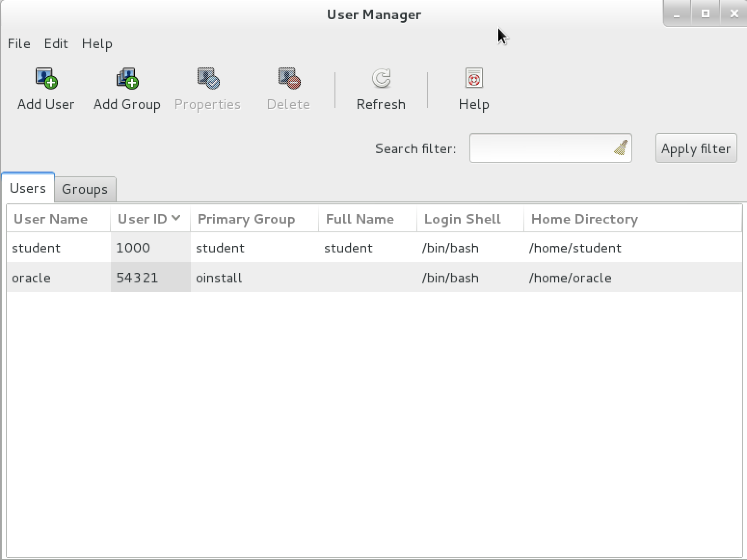Click the Add User toolbar icon
Viewport: 747px width, 560px height.
tap(46, 79)
